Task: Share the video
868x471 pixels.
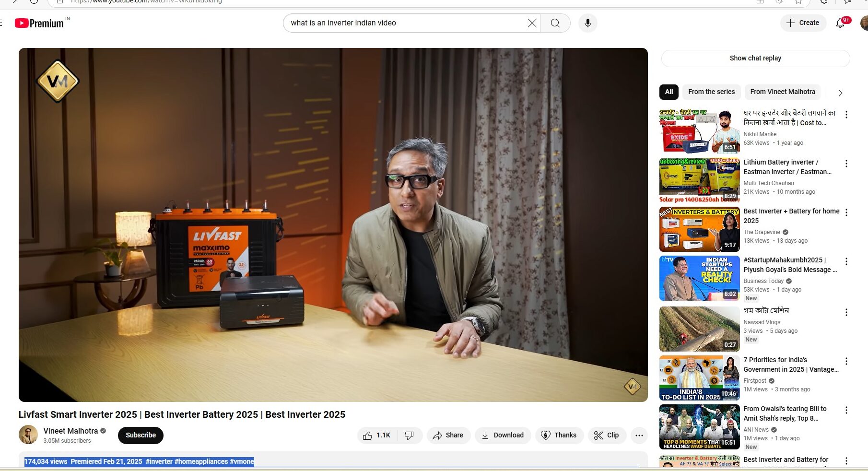Action: (448, 435)
